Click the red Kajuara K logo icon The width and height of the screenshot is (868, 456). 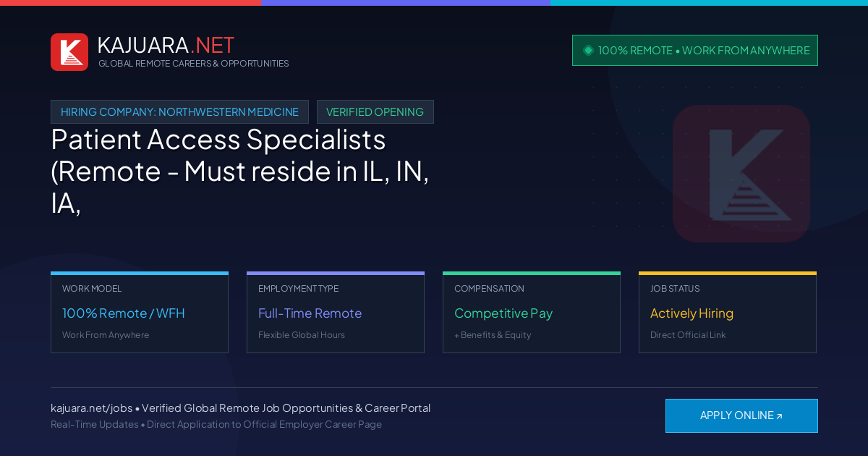point(69,52)
